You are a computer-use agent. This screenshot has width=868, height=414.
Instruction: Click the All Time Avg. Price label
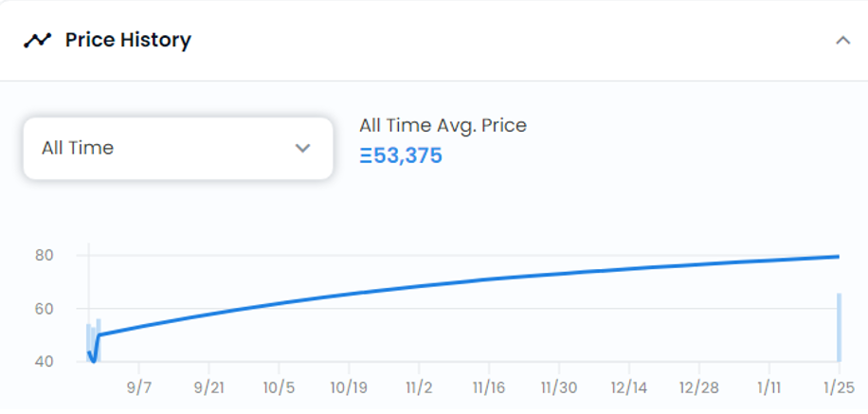click(x=443, y=126)
